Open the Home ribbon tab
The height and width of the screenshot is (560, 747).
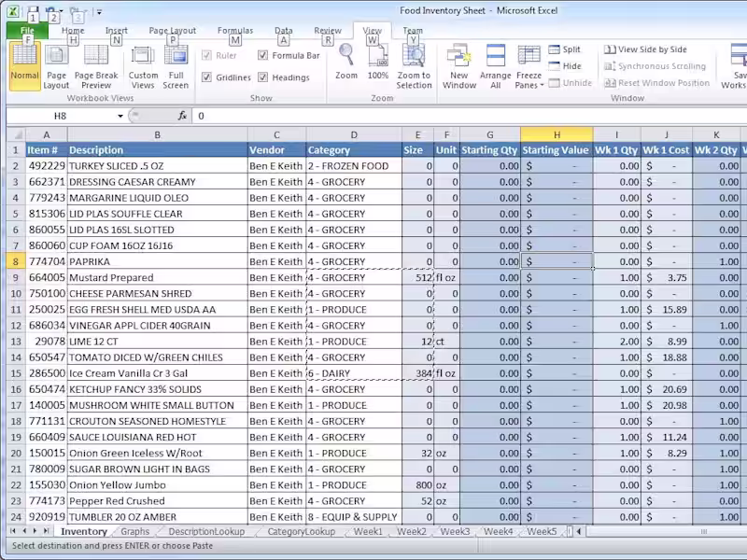pos(73,31)
